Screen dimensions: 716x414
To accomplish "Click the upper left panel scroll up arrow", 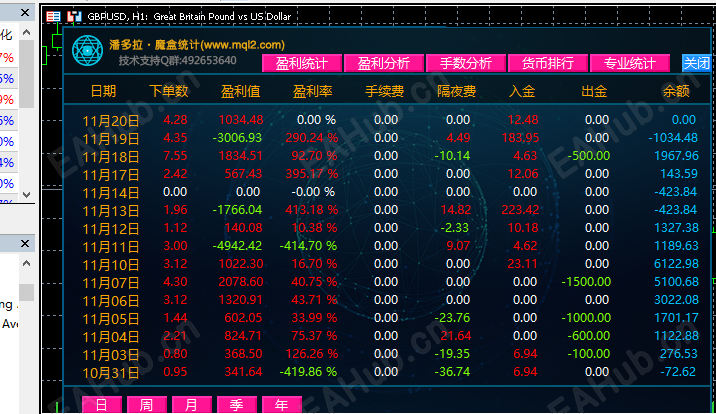I will [x=26, y=32].
